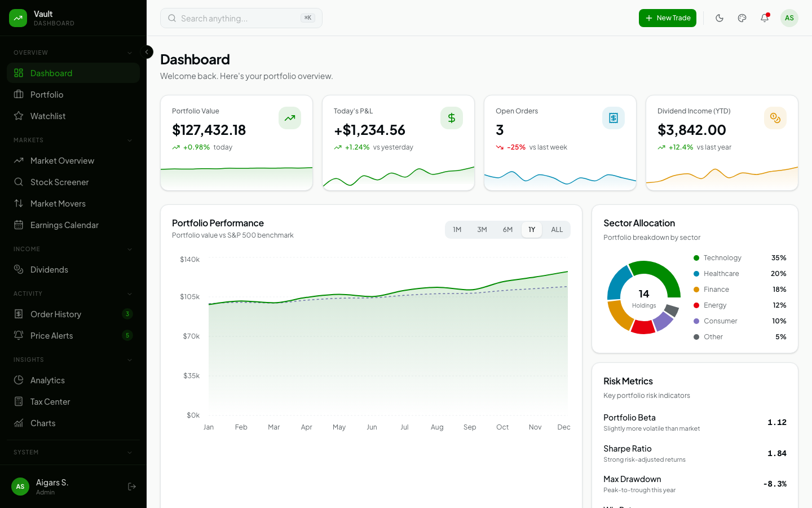Click the Technology green legend dot
This screenshot has width=812, height=508.
click(x=696, y=257)
